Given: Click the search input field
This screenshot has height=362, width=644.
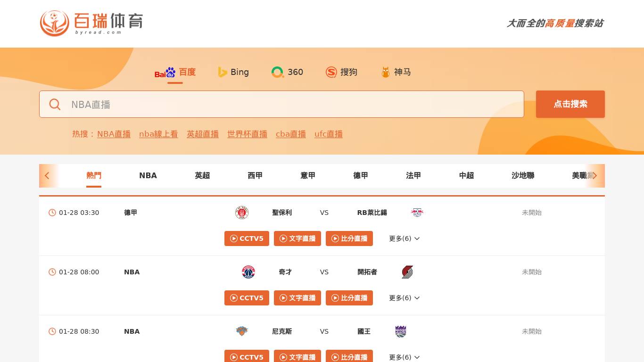Looking at the screenshot, I should tap(281, 104).
